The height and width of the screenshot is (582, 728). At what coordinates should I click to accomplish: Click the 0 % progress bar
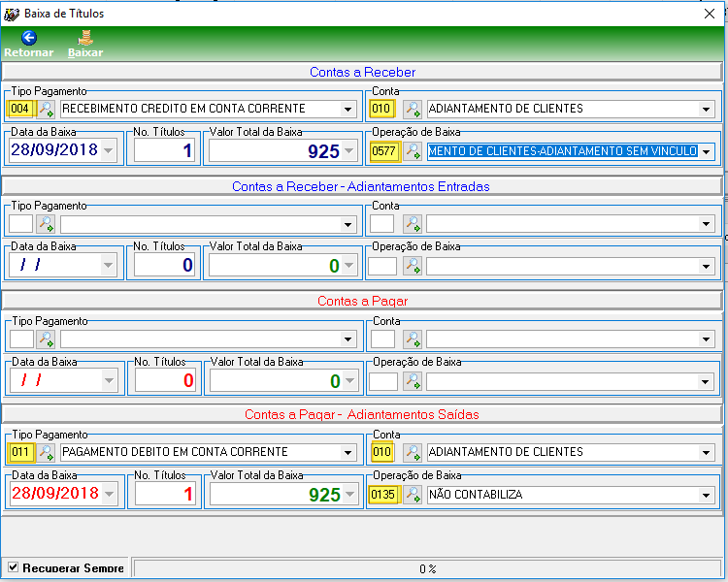coord(427,568)
